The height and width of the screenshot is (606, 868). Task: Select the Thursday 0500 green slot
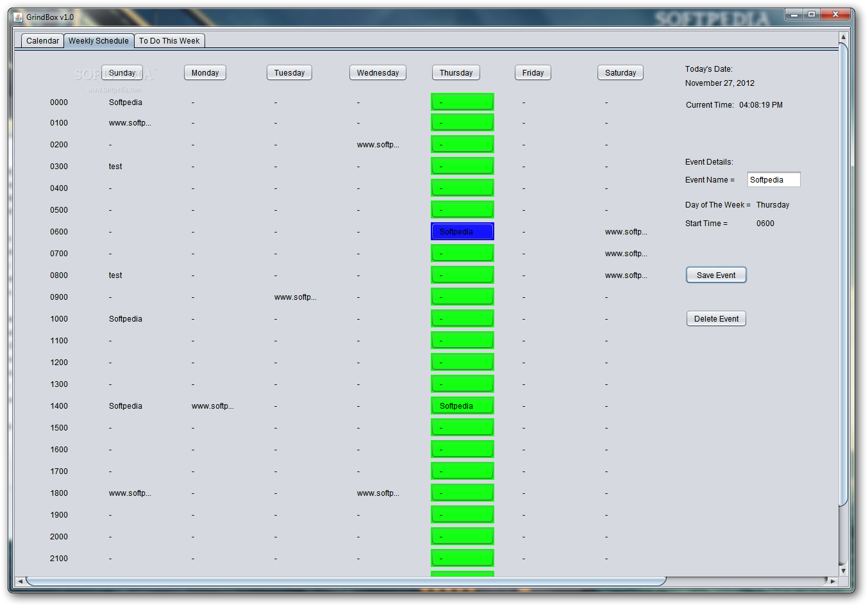[x=462, y=210]
